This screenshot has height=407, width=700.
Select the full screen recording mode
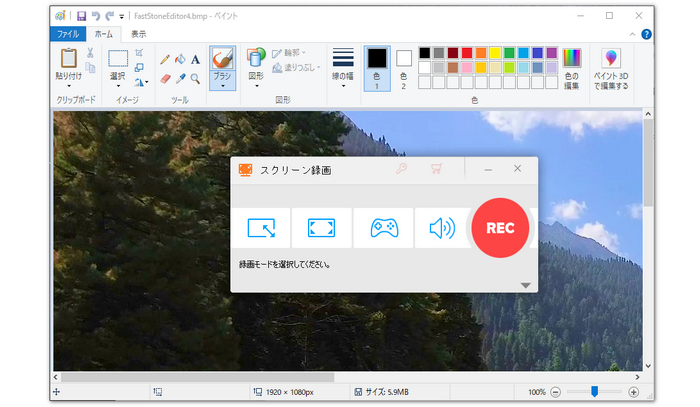(x=321, y=228)
